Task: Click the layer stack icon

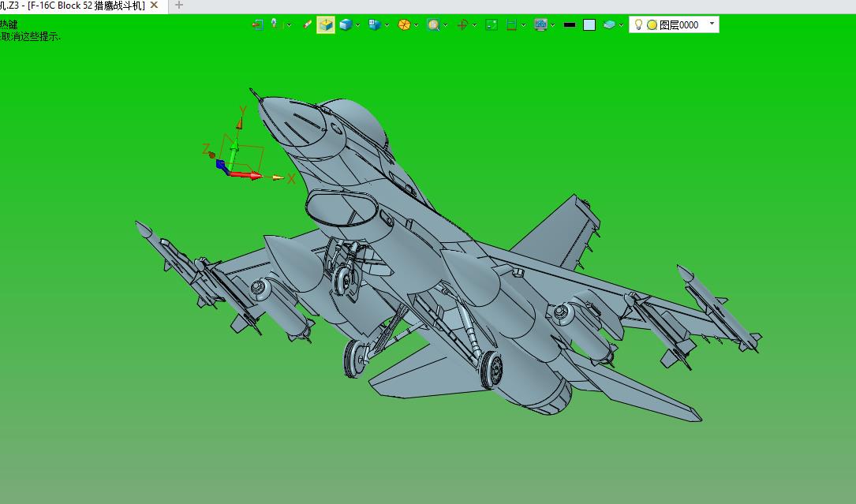Action: (x=609, y=24)
